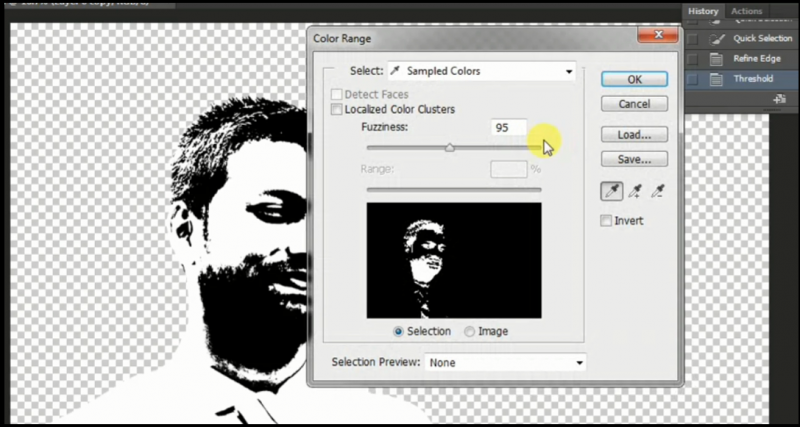Screen dimensions: 800x427
Task: Click the disabled Range percent field
Action: (509, 169)
